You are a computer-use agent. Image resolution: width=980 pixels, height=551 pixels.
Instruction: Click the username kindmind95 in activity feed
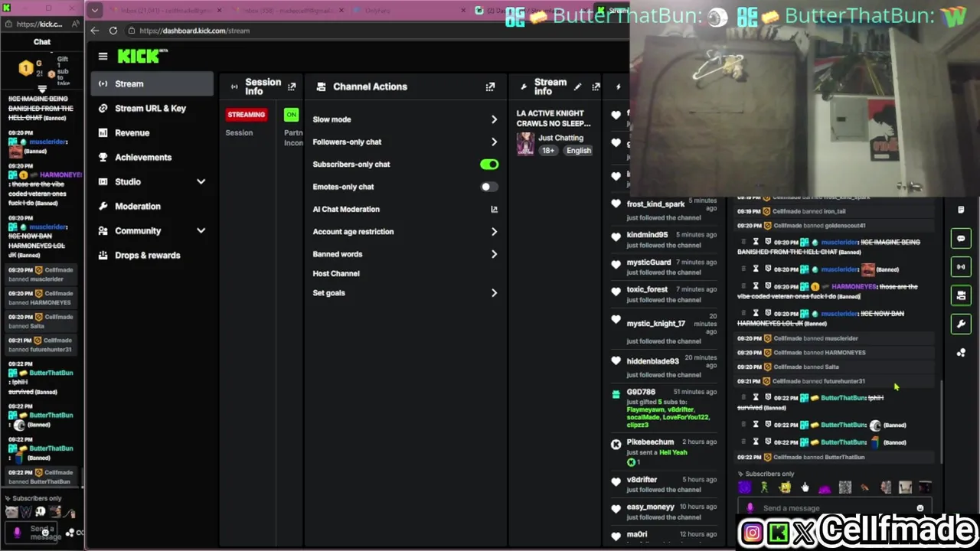click(647, 235)
